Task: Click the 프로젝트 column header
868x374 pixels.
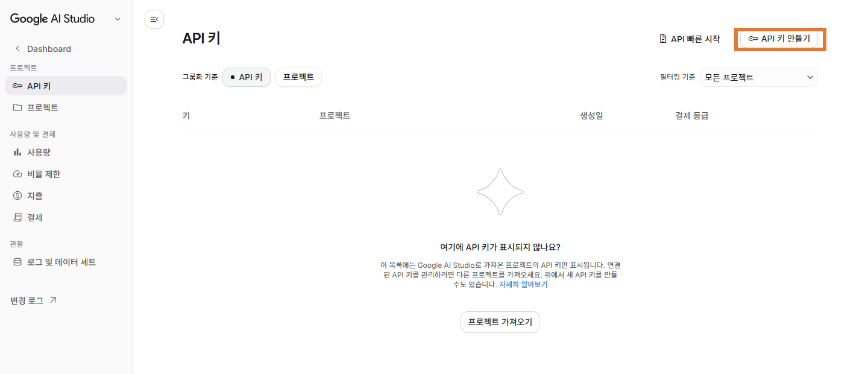Action: (335, 116)
